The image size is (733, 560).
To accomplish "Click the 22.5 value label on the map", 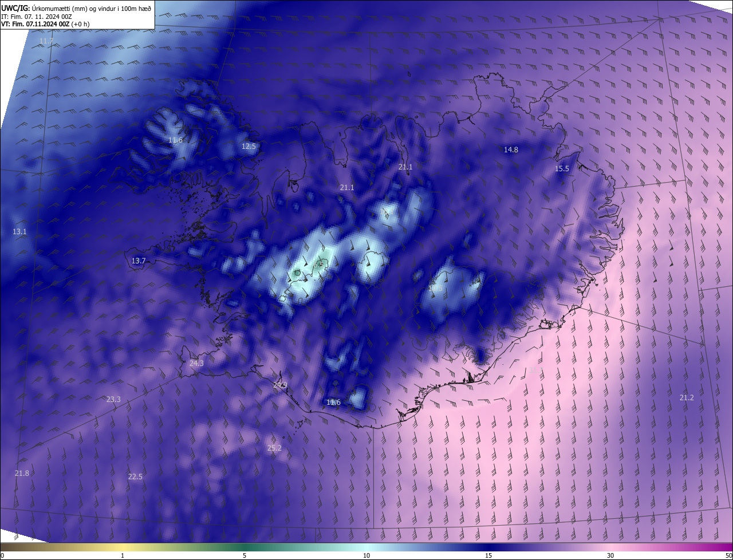I will point(135,477).
